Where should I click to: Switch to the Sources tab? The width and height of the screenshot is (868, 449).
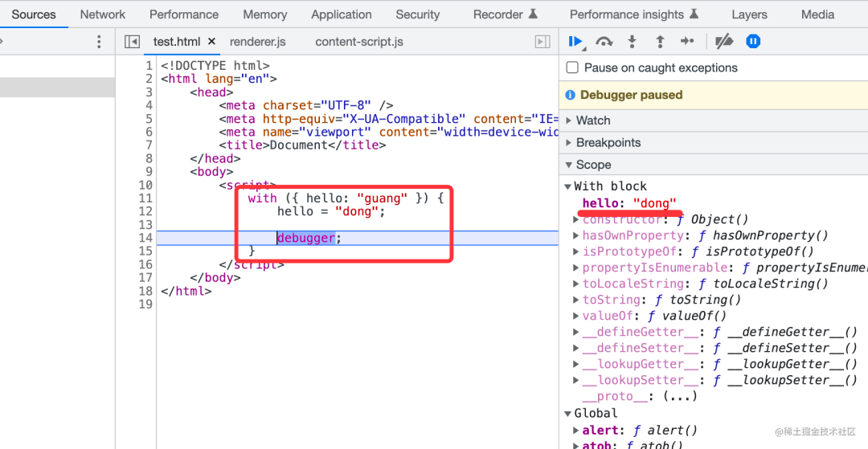pos(34,14)
